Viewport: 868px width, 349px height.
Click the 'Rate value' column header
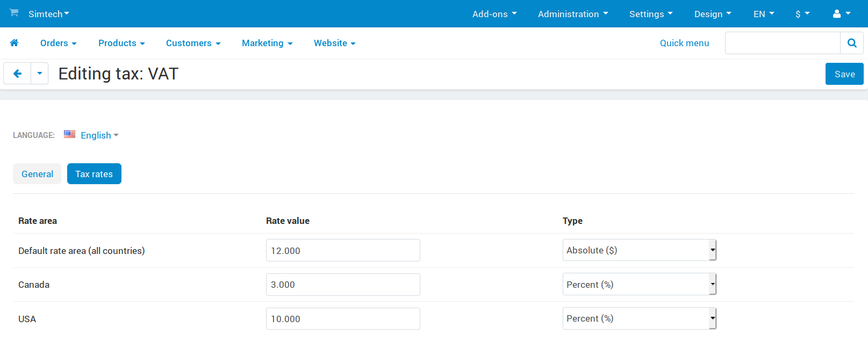(288, 221)
